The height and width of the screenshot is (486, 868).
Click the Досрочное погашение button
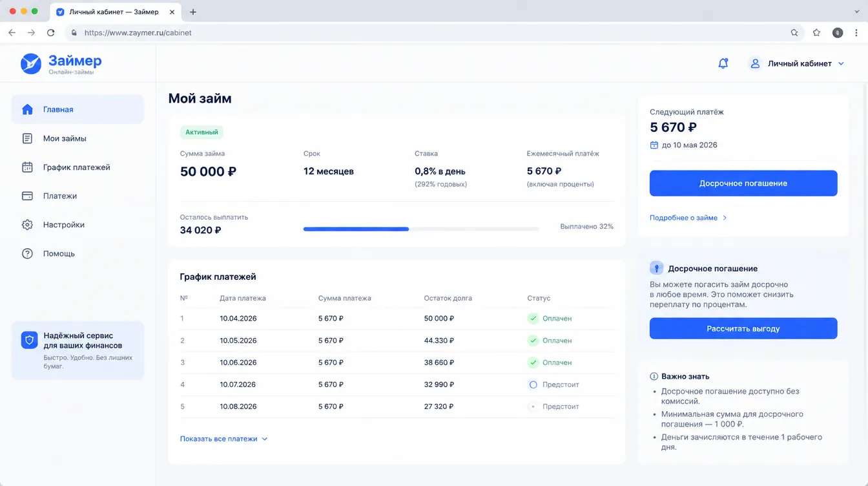(743, 184)
